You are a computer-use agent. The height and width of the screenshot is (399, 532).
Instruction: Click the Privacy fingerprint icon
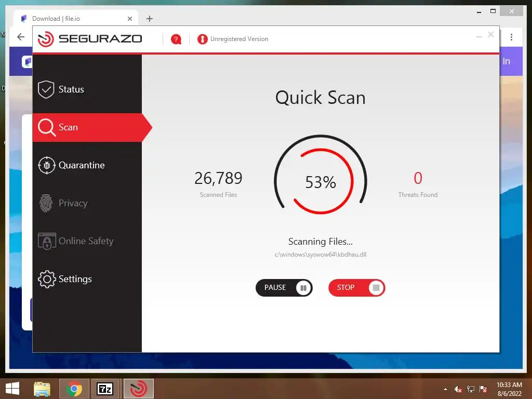(x=46, y=203)
